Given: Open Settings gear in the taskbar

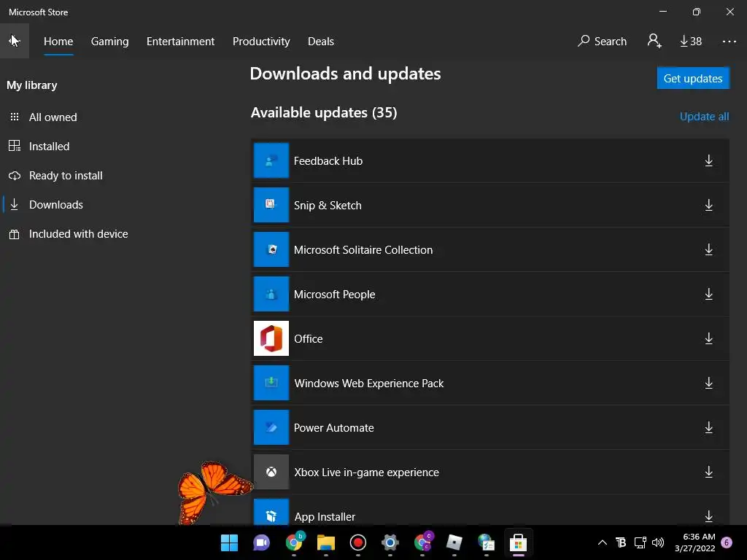Looking at the screenshot, I should click(x=390, y=542).
